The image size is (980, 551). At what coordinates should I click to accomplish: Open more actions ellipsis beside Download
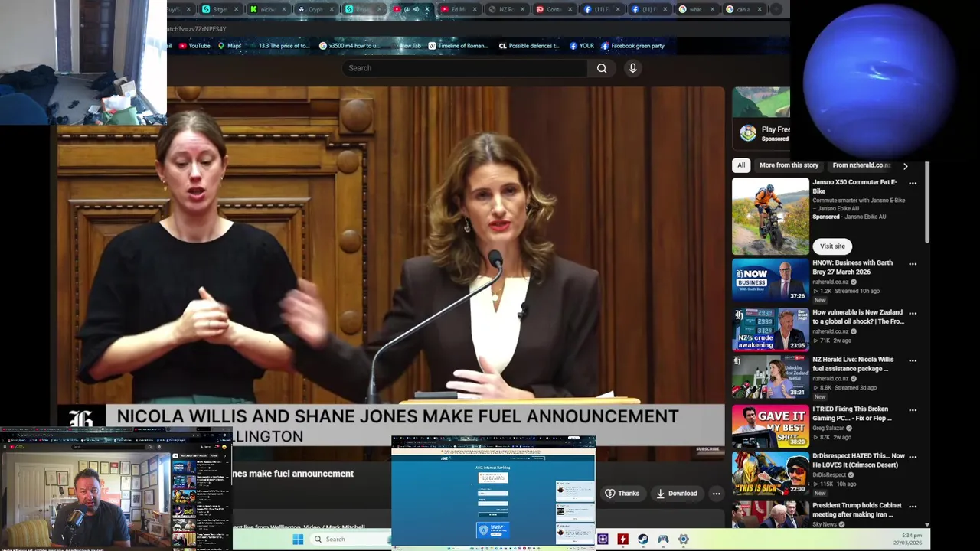717,494
